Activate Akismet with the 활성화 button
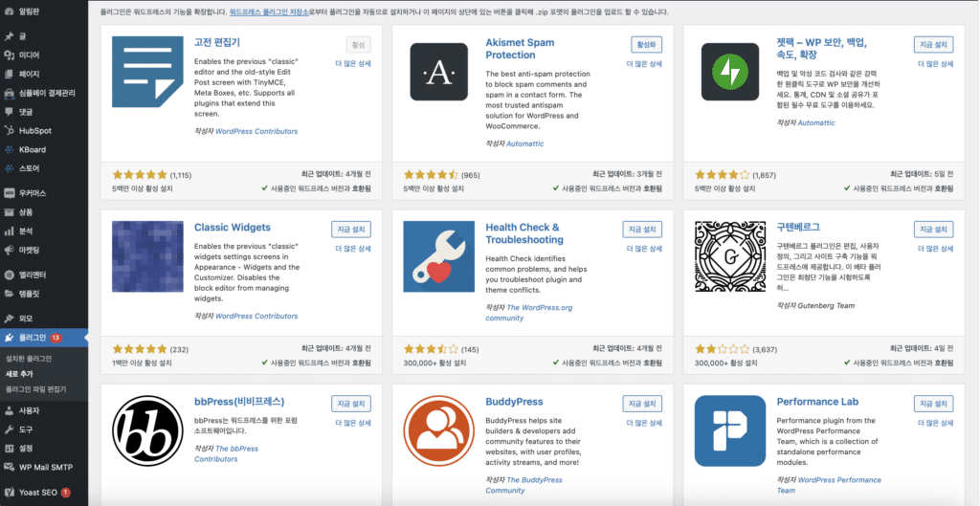The height and width of the screenshot is (506, 980). (646, 45)
